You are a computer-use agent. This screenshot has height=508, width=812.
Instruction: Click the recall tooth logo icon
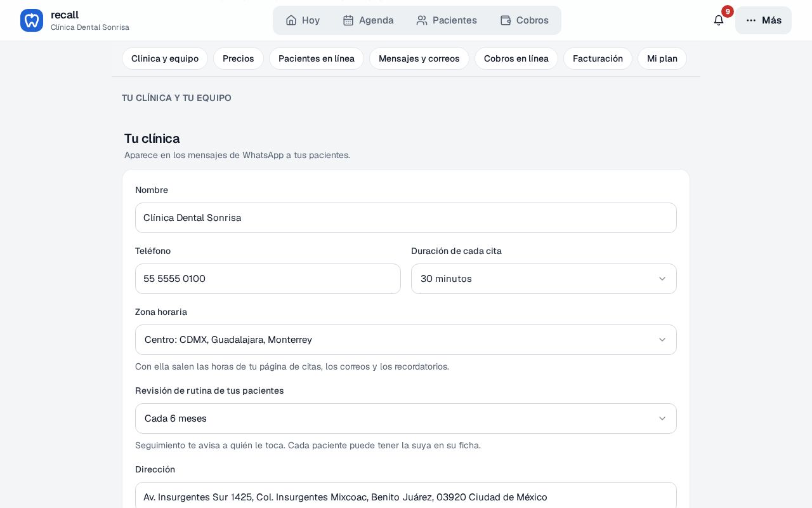click(32, 20)
